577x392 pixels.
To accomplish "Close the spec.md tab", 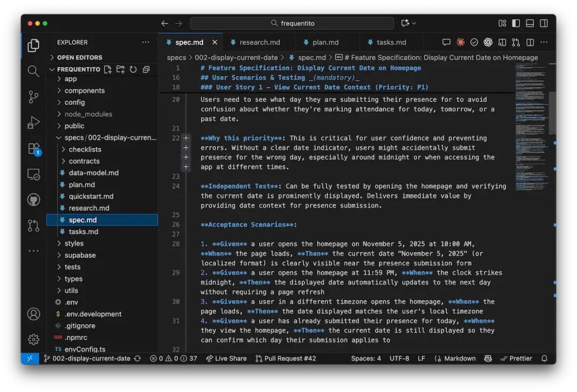I will point(215,42).
